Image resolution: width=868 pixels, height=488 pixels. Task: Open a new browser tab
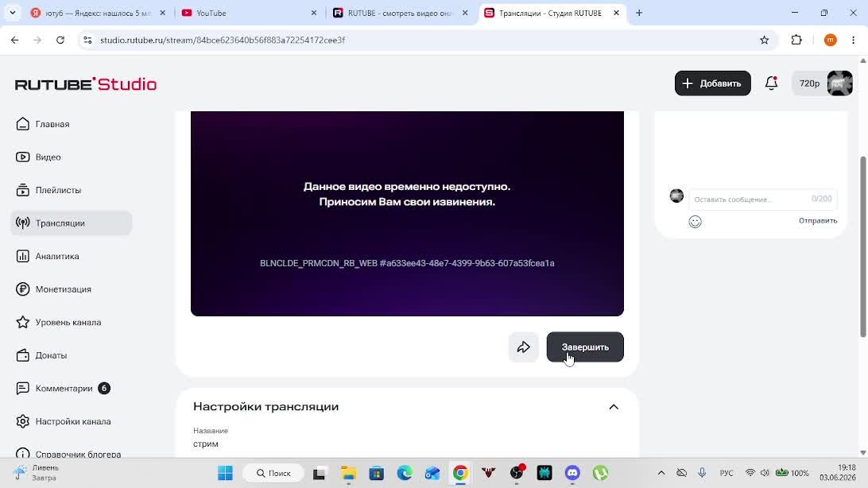[x=639, y=13]
